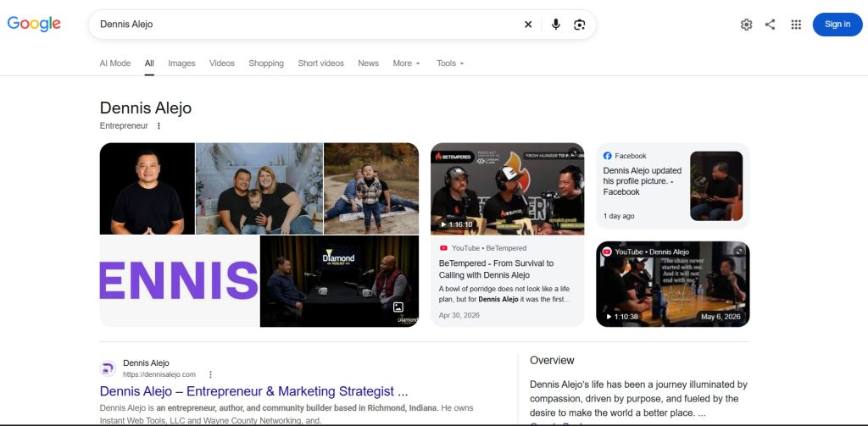Open purple ENNIS logo image
868x426 pixels.
pos(180,281)
